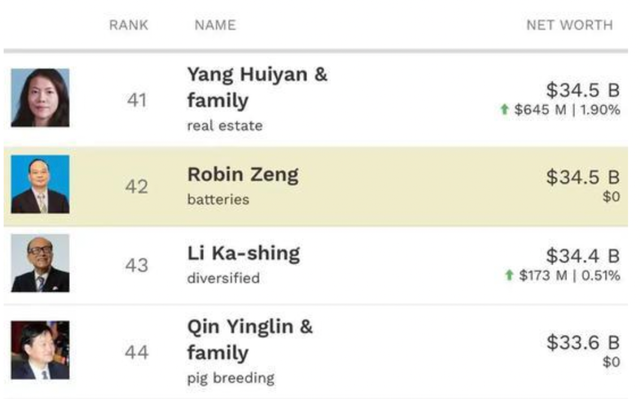The height and width of the screenshot is (399, 640).
Task: Click the rank number 44
Action: (x=137, y=352)
